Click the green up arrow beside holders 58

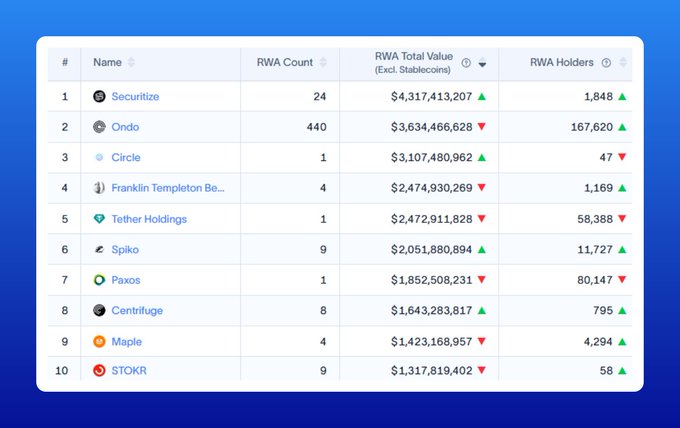[x=622, y=370]
